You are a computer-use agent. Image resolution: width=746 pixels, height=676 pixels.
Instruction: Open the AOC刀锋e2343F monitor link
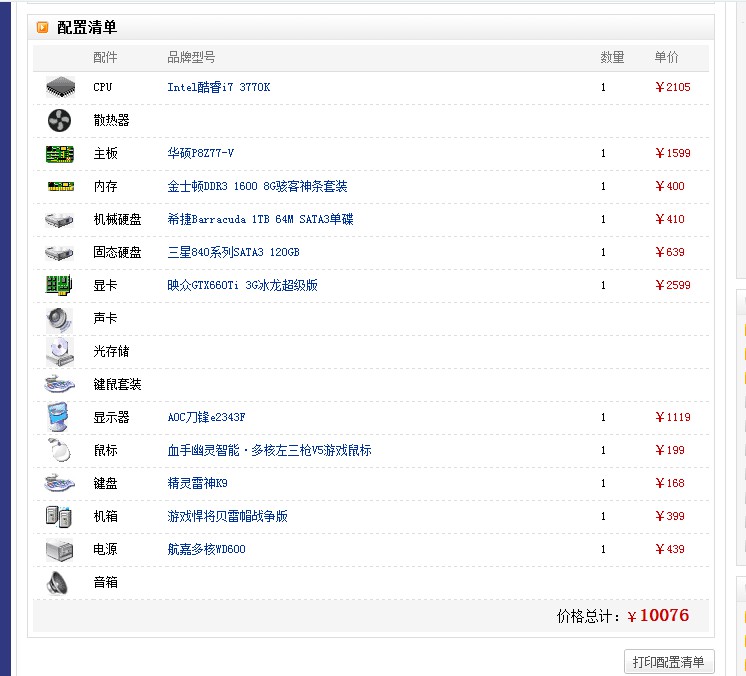point(206,417)
